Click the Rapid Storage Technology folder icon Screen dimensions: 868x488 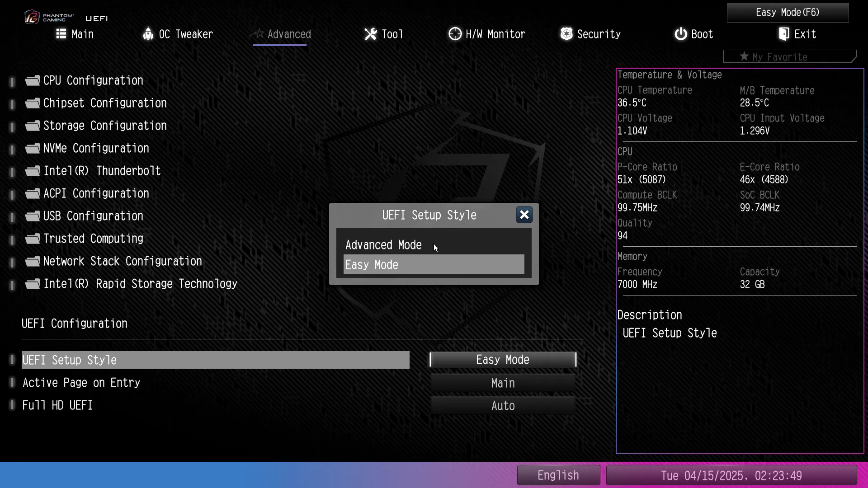point(32,284)
